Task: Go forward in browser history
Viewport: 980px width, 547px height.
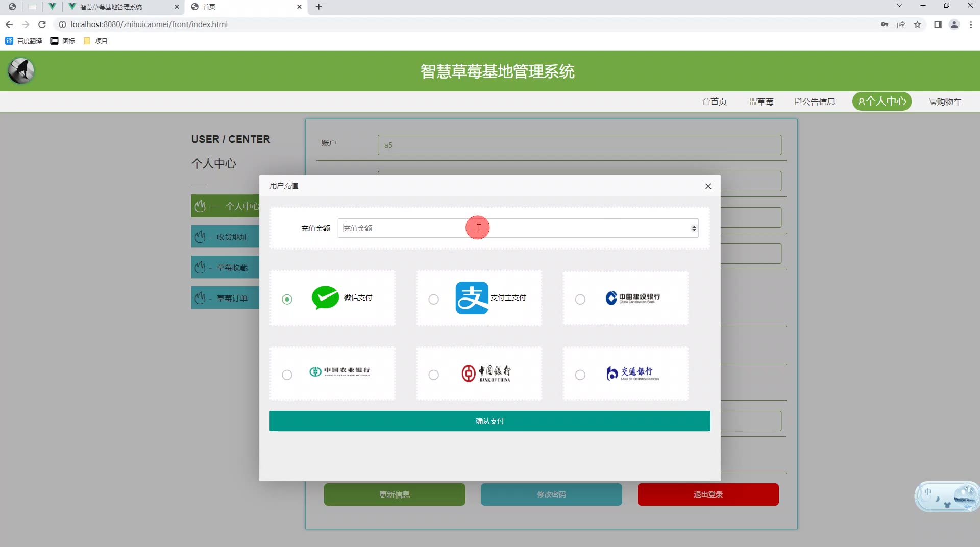Action: tap(26, 24)
